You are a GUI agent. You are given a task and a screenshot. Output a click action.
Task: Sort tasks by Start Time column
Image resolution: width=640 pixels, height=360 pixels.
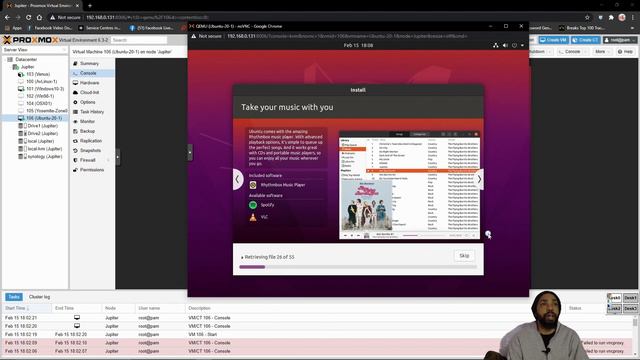pos(27,308)
